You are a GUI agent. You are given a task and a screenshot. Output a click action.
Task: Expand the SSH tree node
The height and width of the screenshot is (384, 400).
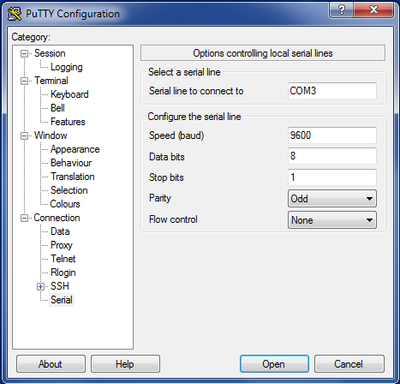[x=41, y=287]
